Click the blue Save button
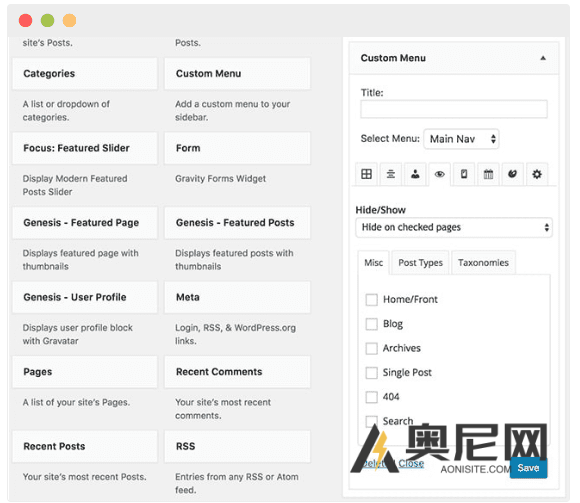 [x=528, y=468]
